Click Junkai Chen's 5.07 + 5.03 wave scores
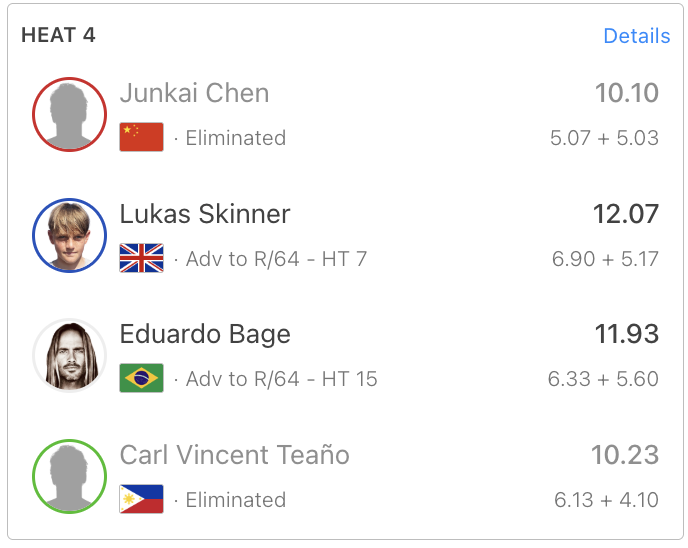Screen dimensions: 688x548 [604, 138]
